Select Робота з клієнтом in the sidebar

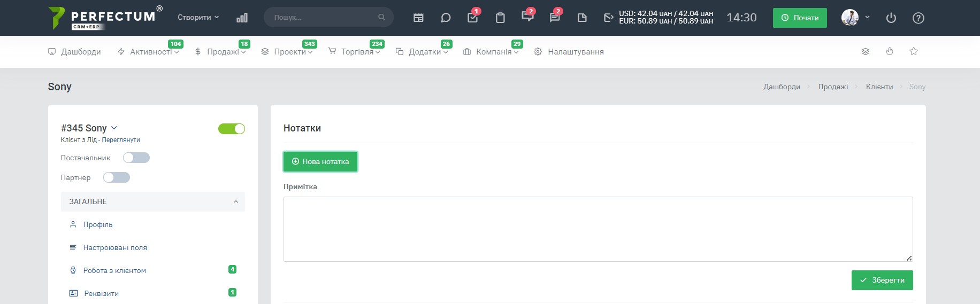pos(114,271)
